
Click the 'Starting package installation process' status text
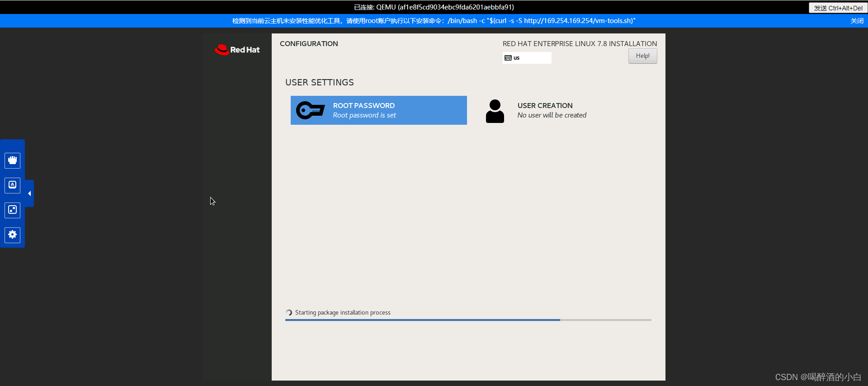click(x=343, y=313)
